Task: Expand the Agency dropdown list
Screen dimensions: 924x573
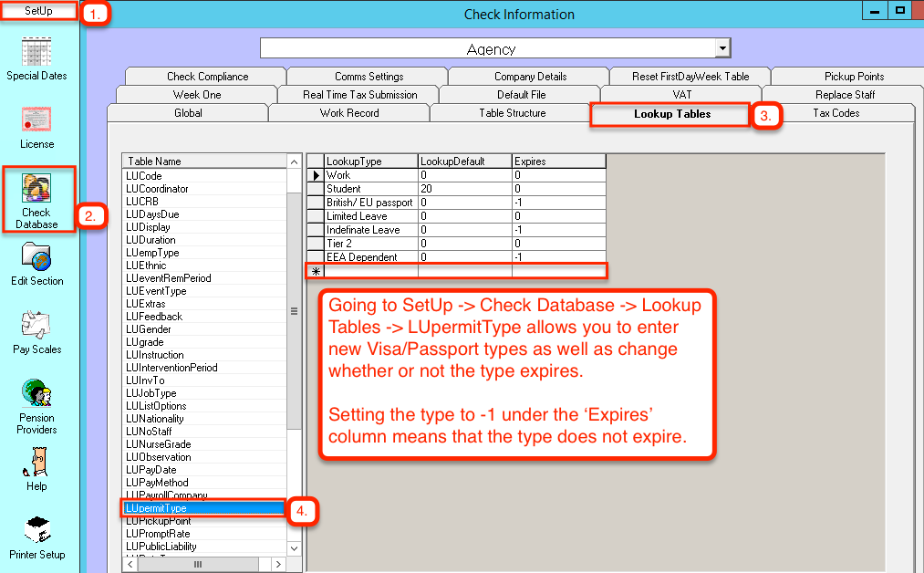Action: coord(722,48)
